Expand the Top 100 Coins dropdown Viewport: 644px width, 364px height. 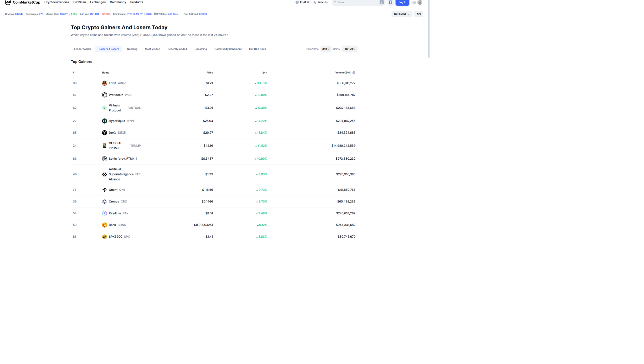pyautogui.click(x=349, y=49)
